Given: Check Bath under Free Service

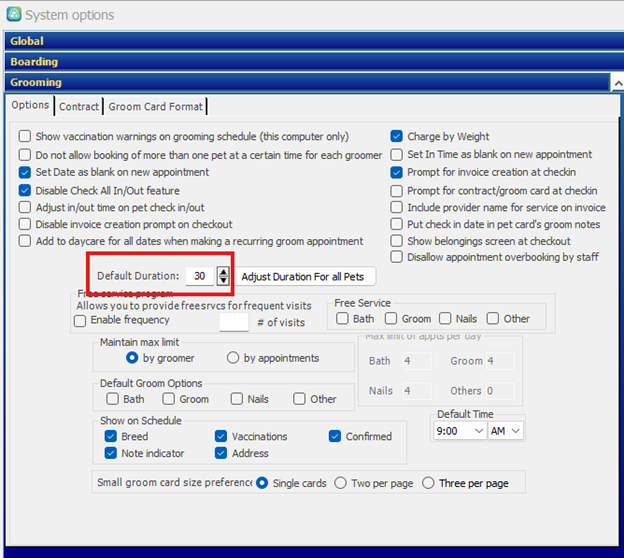Looking at the screenshot, I should (x=342, y=318).
